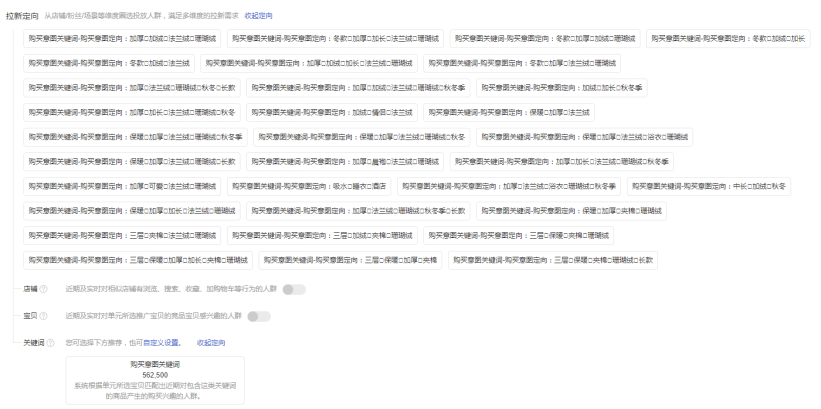Select tag 吸水·睡衣·酒店

click(309, 186)
